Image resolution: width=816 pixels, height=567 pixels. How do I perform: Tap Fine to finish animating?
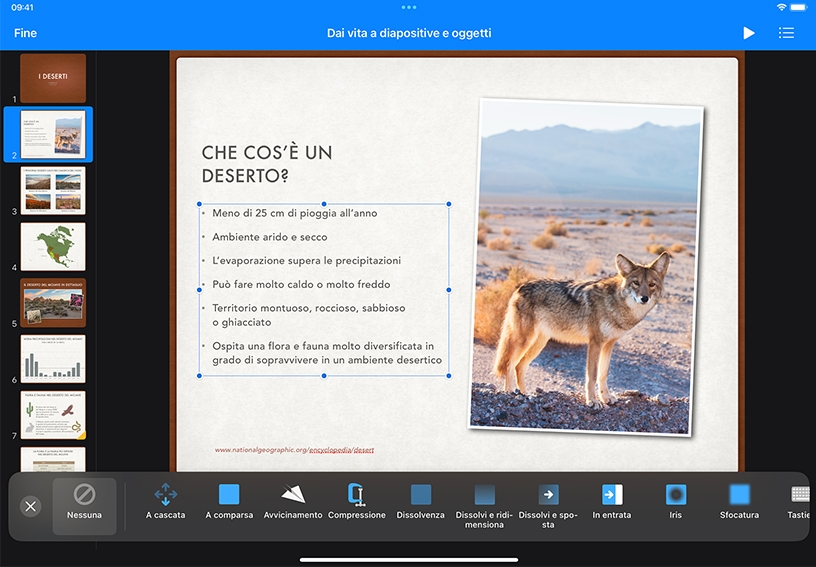pos(25,33)
